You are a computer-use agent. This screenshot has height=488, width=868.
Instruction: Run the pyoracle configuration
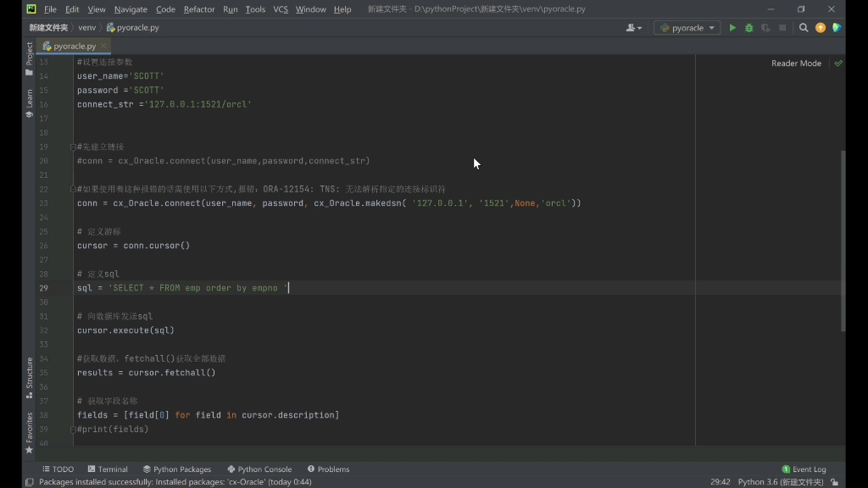732,27
